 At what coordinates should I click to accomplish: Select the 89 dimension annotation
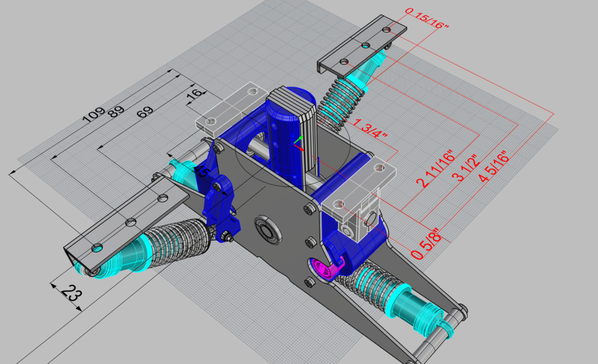click(x=116, y=111)
